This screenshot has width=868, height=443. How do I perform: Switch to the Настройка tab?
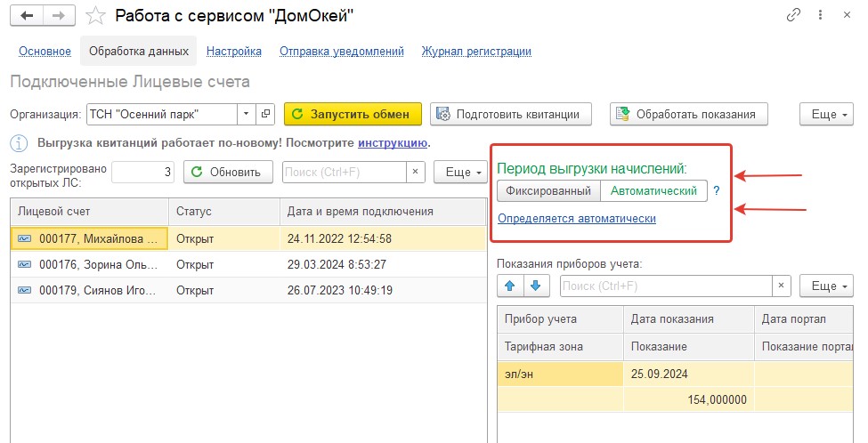(233, 52)
